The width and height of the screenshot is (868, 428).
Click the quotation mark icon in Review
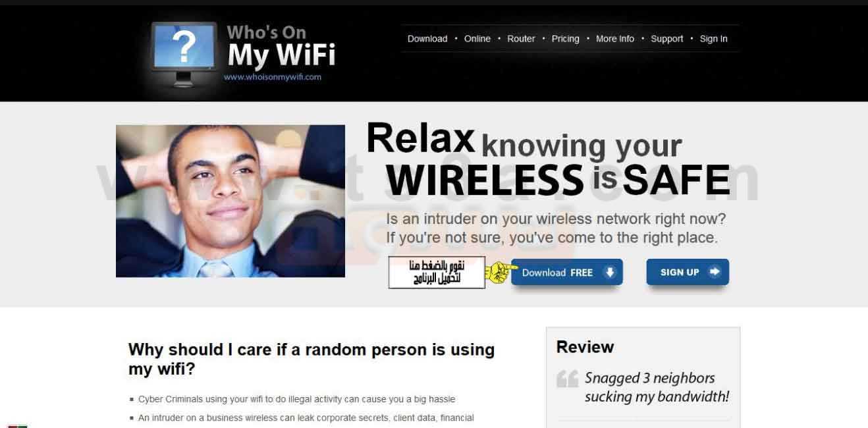567,379
